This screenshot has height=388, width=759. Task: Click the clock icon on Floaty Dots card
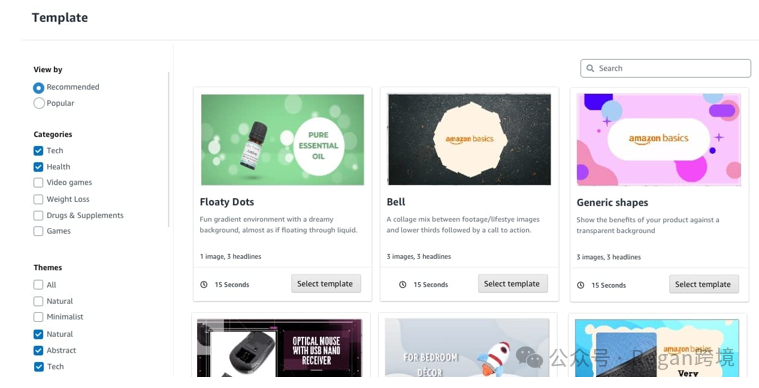point(204,284)
